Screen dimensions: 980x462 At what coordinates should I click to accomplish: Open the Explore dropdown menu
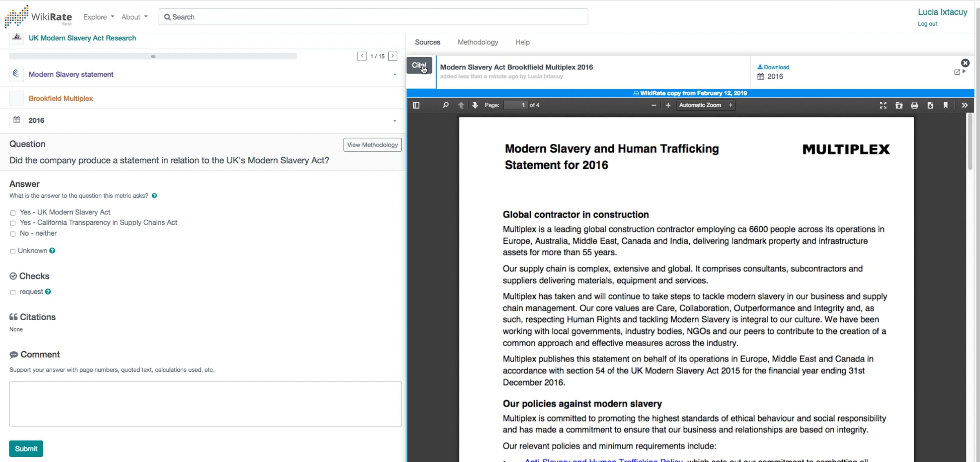tap(98, 17)
